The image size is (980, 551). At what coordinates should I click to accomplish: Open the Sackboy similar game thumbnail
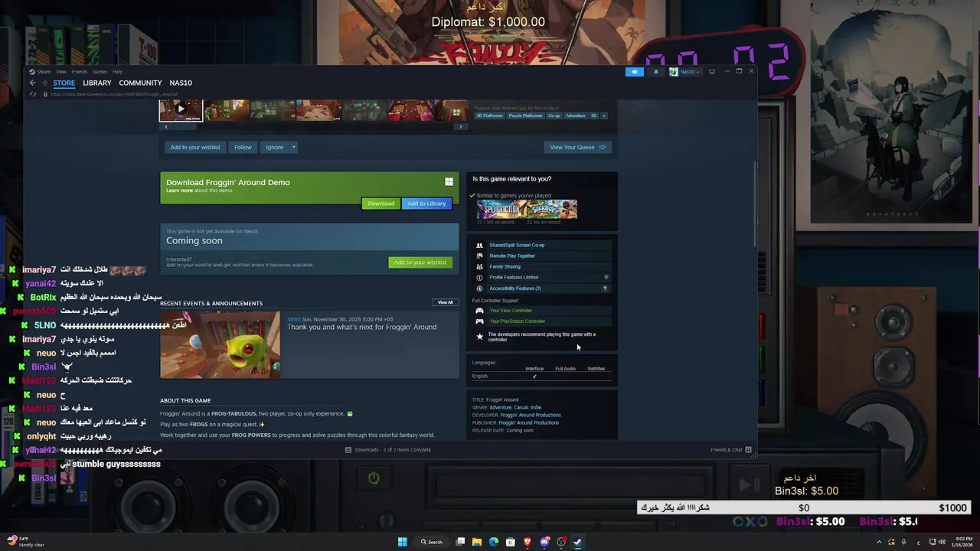coord(552,210)
